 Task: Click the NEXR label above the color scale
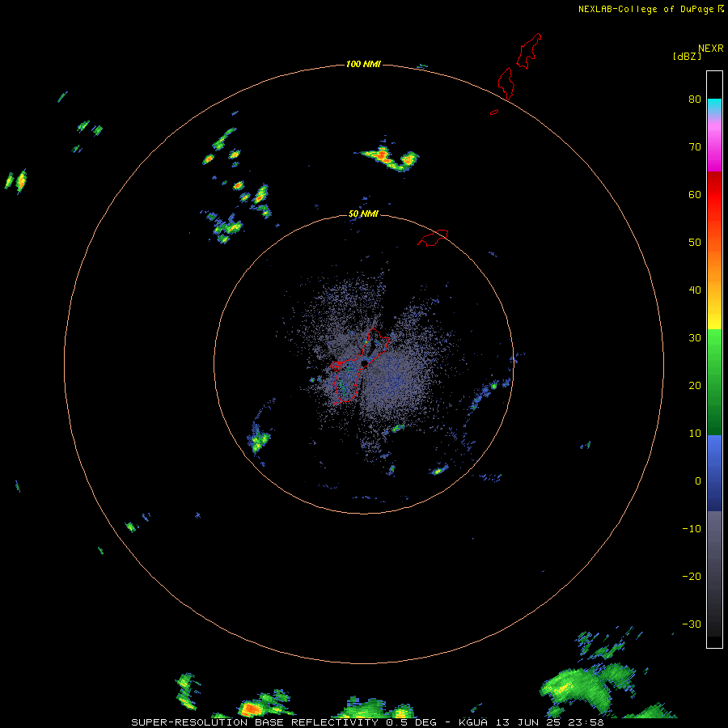point(711,49)
